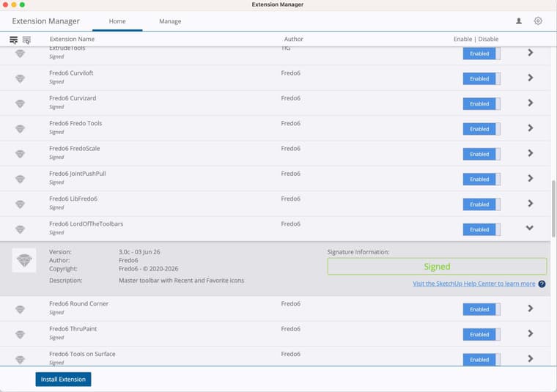Expand Fredo6 LibFredo6 details chevron

(531, 204)
